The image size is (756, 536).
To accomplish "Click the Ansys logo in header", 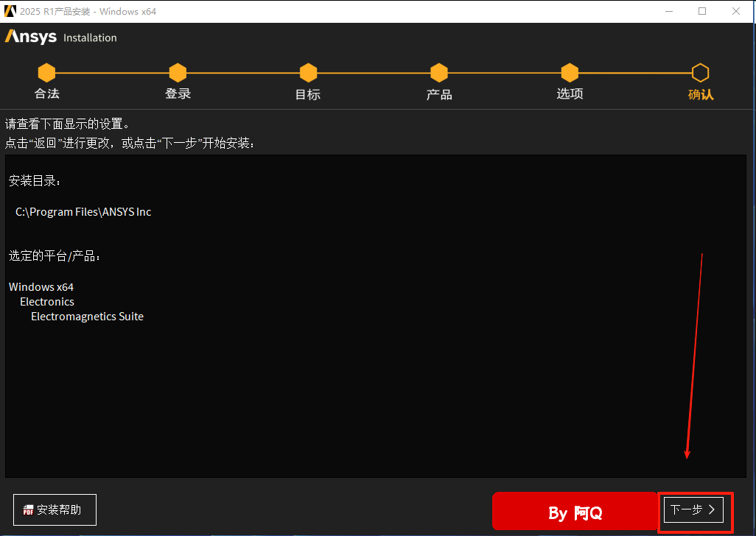I will [31, 37].
